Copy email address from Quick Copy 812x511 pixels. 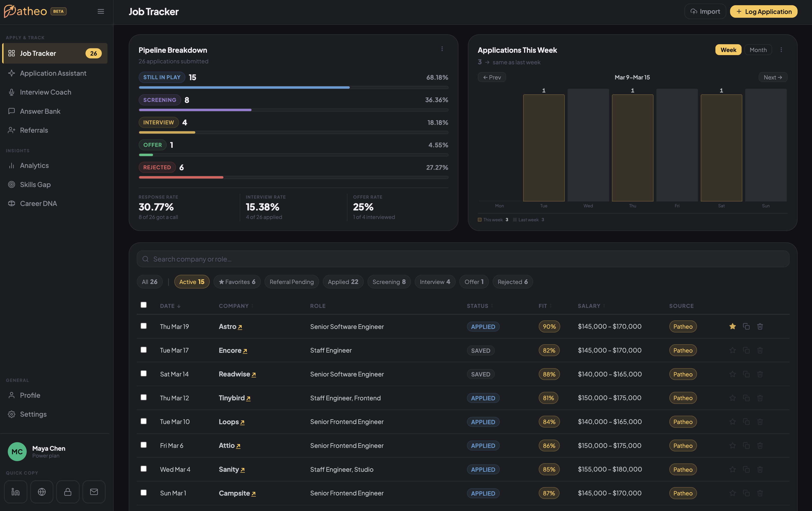[94, 492]
